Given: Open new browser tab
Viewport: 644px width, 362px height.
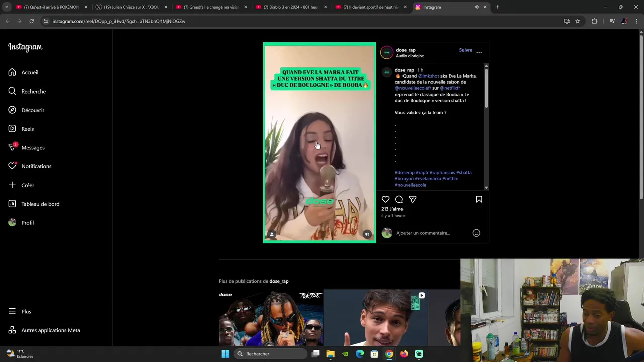Looking at the screenshot, I should pos(497,7).
